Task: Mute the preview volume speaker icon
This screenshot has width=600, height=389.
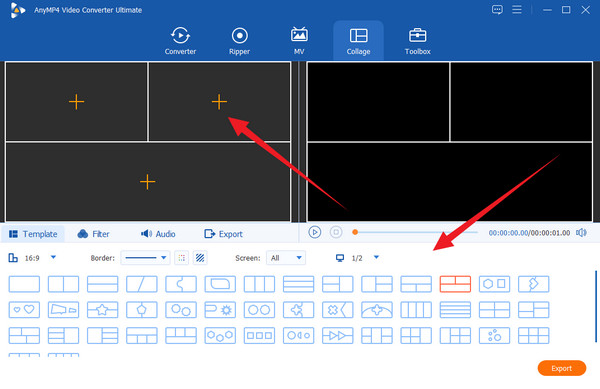Action: pos(581,233)
